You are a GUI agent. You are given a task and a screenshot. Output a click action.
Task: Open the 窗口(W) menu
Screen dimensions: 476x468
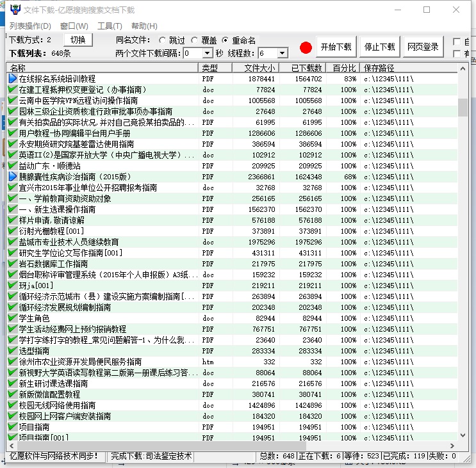(74, 26)
